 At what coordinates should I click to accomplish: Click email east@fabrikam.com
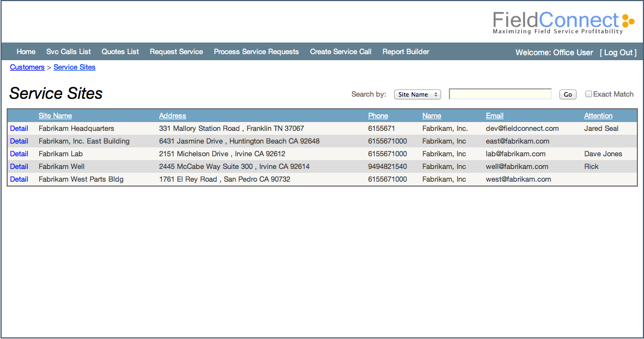[x=517, y=141]
